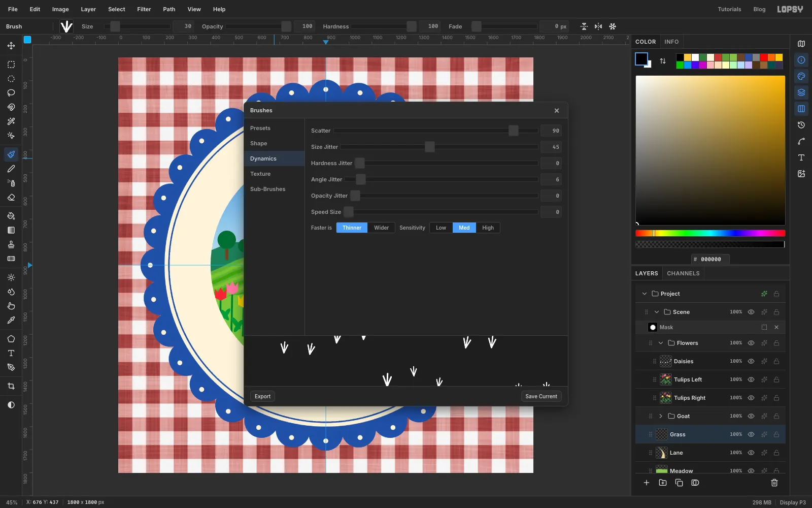Toggle visibility of the Scene group
The height and width of the screenshot is (508, 812).
coord(751,312)
